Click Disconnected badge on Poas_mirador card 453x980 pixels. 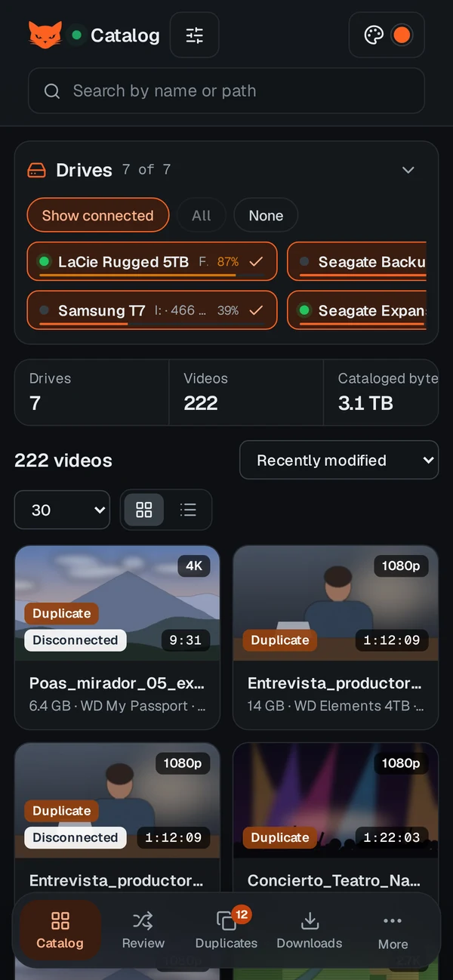click(x=75, y=640)
